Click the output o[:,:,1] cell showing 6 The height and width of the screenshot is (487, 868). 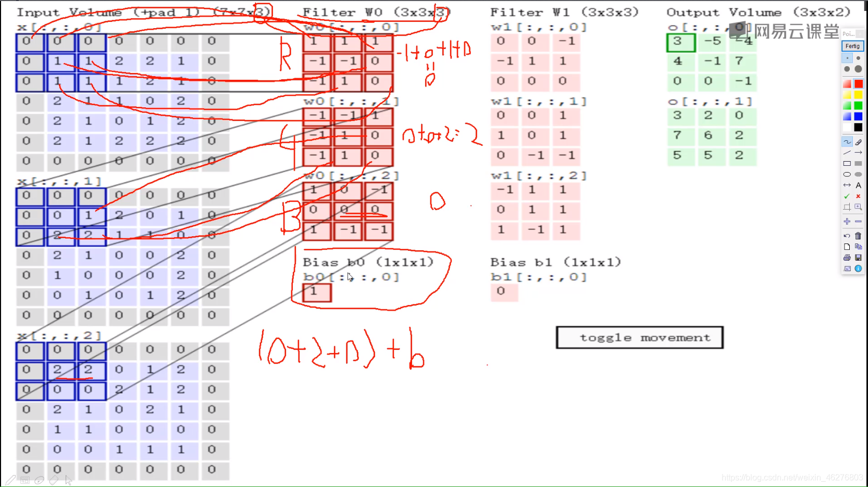tap(712, 136)
